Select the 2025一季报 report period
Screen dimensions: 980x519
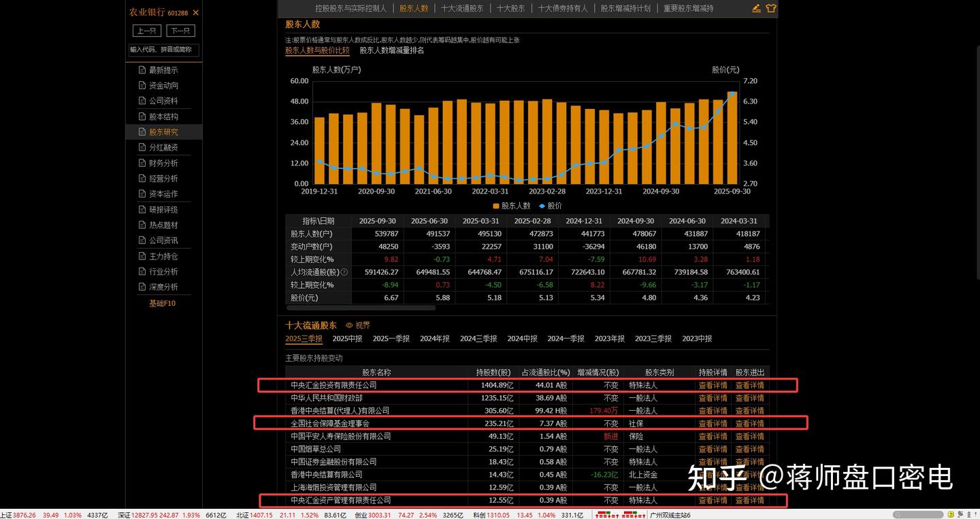(391, 339)
